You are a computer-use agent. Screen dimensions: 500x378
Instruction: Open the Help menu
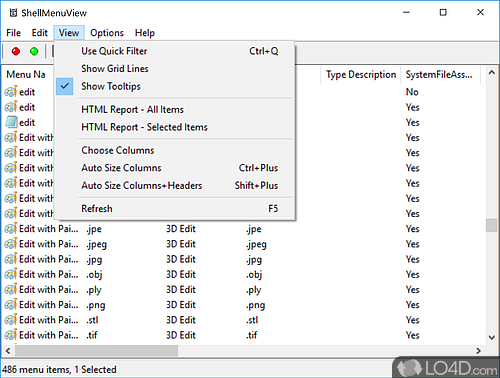(x=145, y=33)
